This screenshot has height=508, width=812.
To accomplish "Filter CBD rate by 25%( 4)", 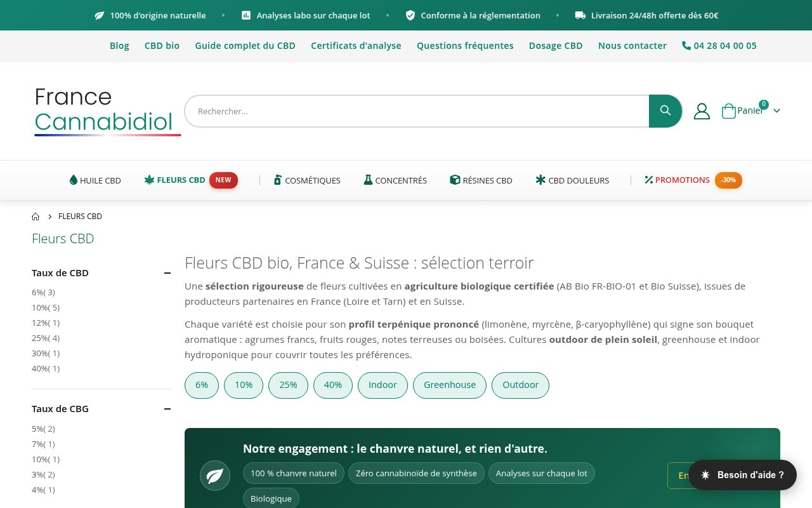I will tap(46, 338).
